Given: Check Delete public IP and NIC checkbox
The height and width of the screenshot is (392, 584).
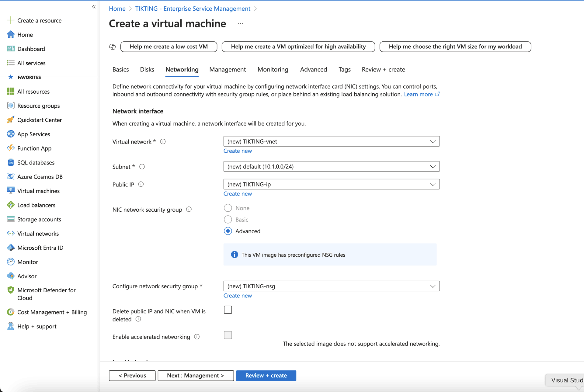Looking at the screenshot, I should click(x=228, y=310).
